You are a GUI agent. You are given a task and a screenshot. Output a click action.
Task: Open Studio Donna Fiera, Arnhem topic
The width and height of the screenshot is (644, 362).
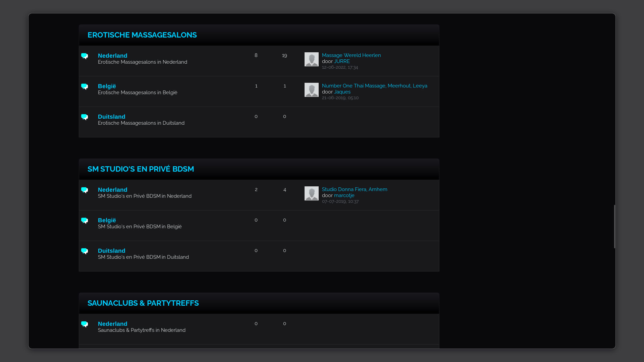pos(354,189)
